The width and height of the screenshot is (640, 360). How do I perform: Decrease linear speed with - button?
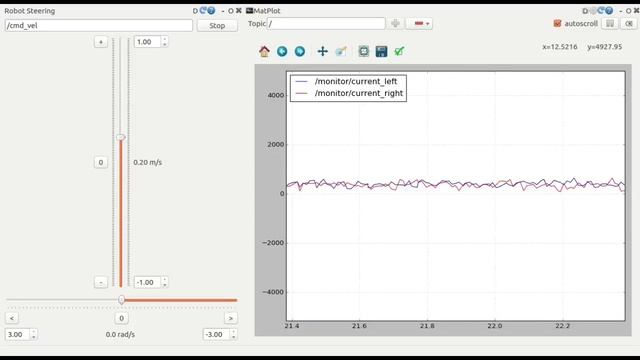click(x=101, y=282)
